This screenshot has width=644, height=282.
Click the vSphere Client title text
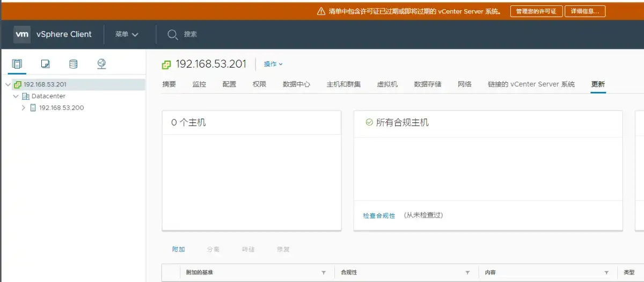tap(64, 34)
